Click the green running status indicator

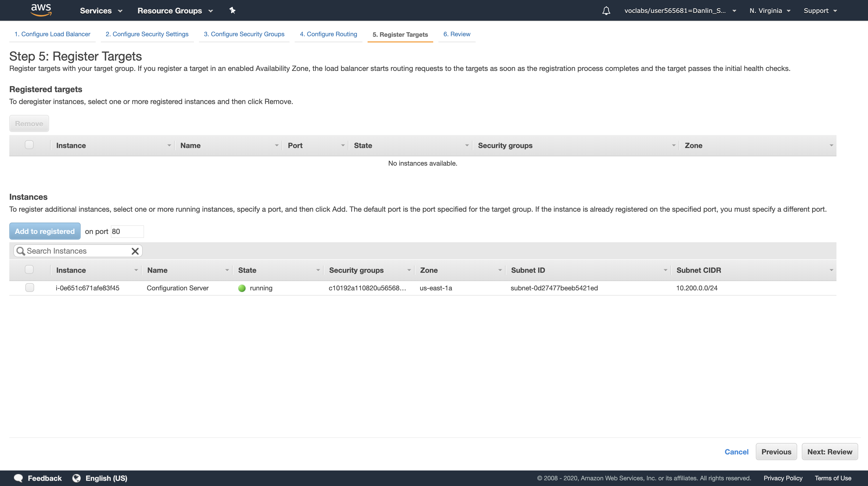[x=242, y=288]
